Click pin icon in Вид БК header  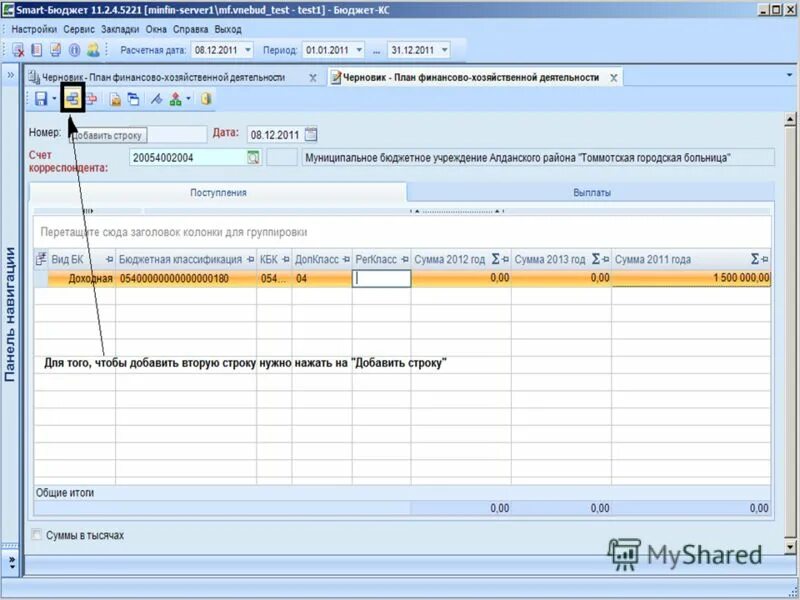coord(109,260)
